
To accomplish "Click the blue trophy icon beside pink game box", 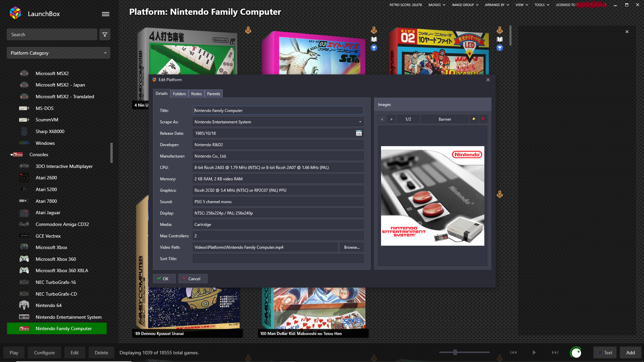I will pyautogui.click(x=374, y=48).
